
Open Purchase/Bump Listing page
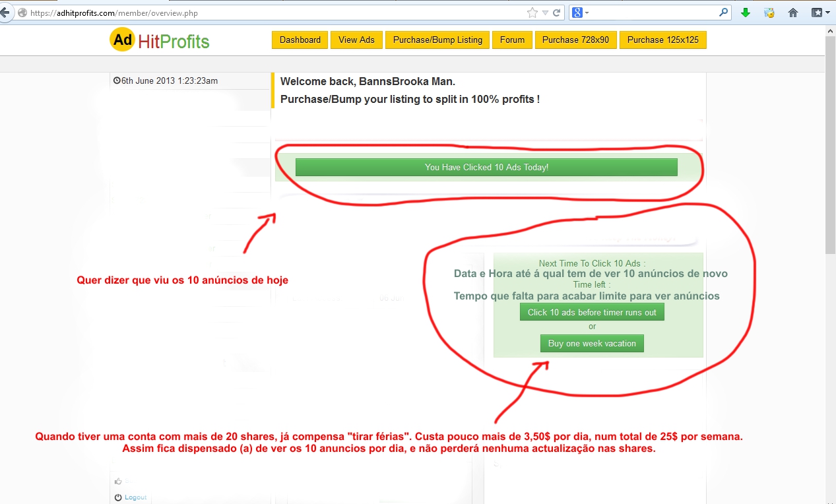point(437,40)
